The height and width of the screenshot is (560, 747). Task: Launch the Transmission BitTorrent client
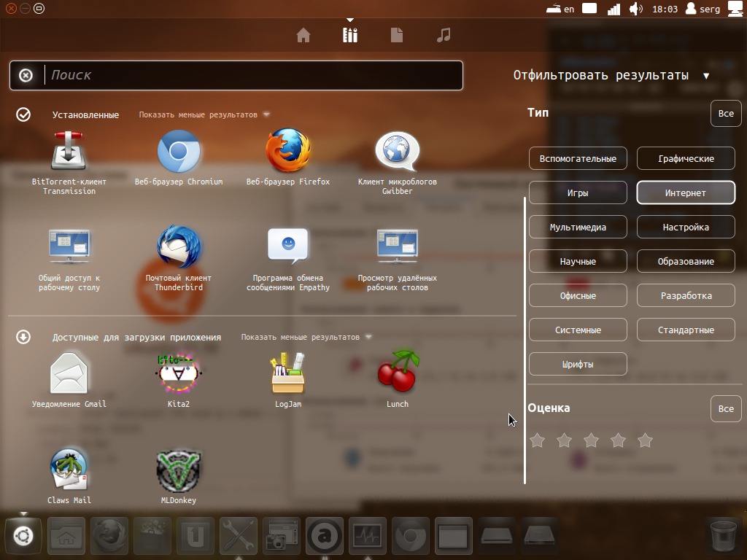click(69, 163)
